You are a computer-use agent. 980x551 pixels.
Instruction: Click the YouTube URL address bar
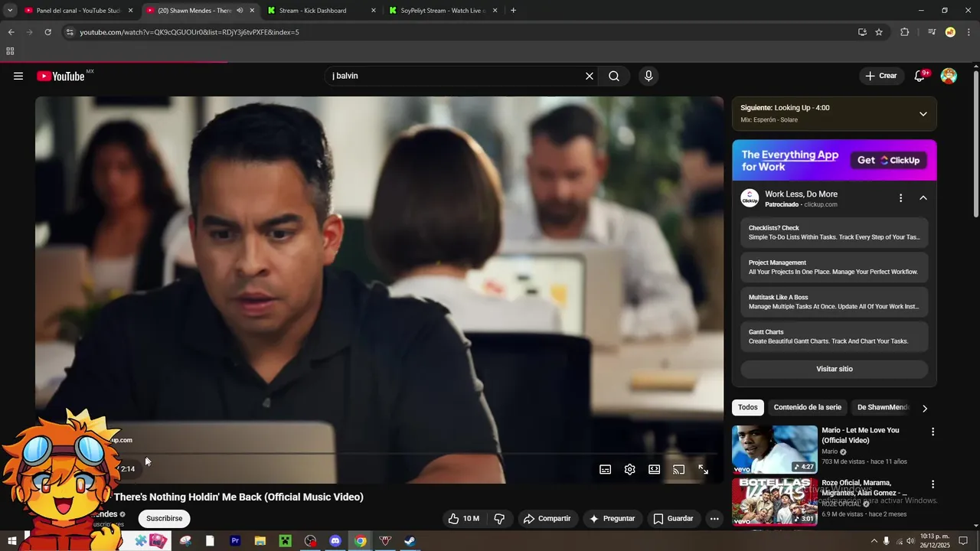(459, 32)
